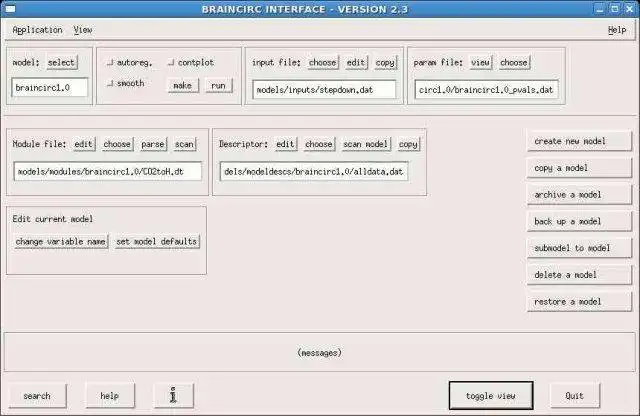The image size is (640, 416).
Task: Copy the input file
Action: (x=385, y=62)
